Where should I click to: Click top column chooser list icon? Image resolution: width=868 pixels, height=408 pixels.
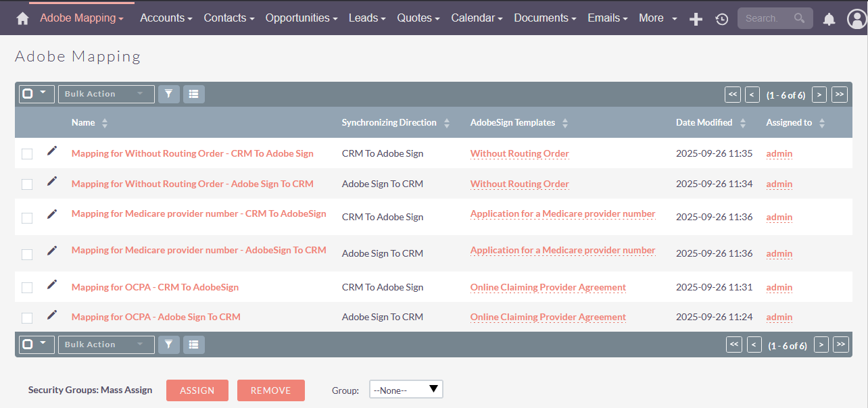pyautogui.click(x=194, y=94)
